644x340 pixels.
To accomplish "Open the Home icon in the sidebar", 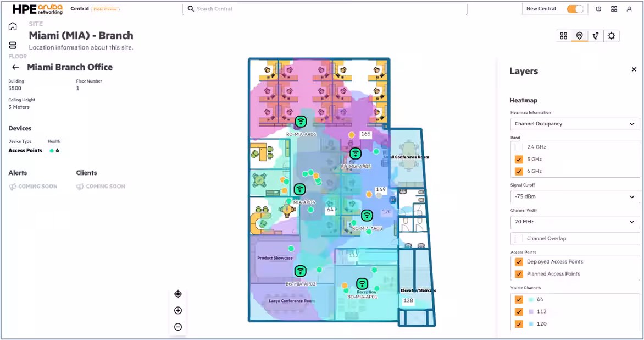I will point(13,26).
